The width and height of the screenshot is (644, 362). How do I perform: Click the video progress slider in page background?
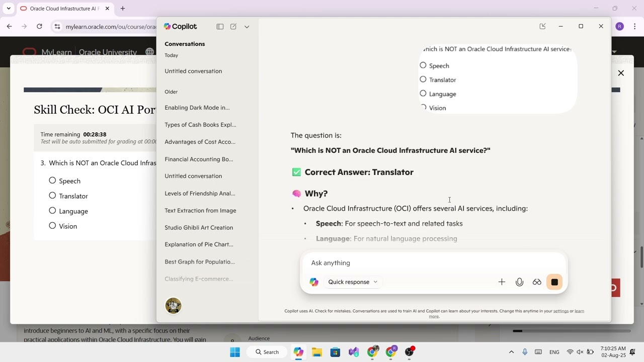coord(572,331)
